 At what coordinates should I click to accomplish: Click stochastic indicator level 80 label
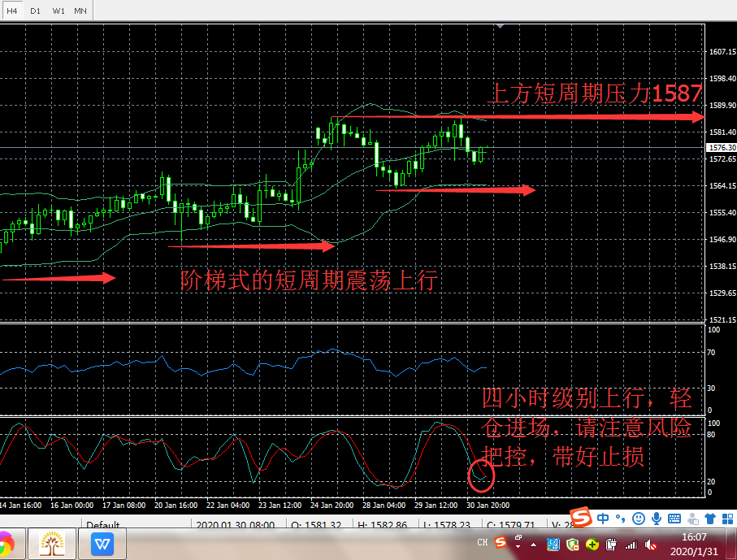coord(711,435)
